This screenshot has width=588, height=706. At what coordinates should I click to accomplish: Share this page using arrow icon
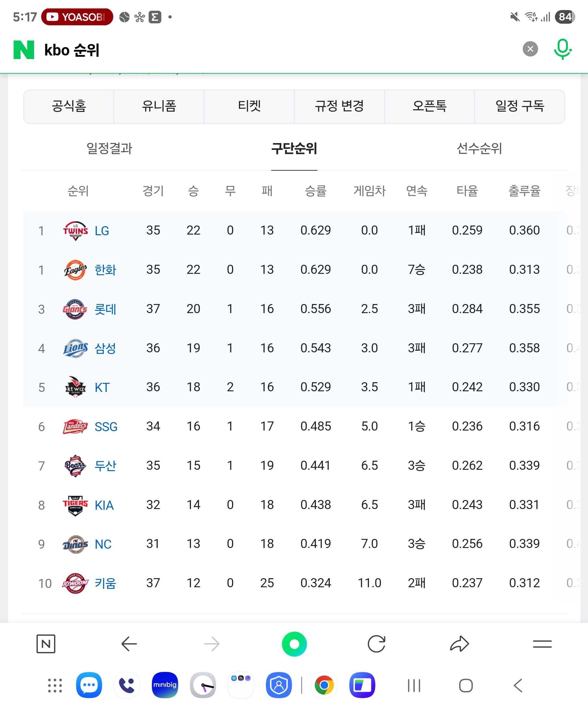(x=459, y=644)
